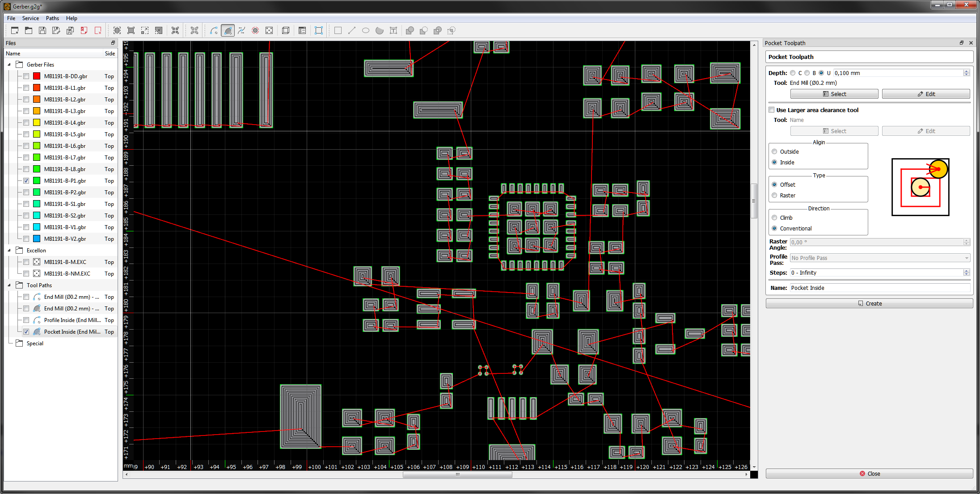The height and width of the screenshot is (494, 980).
Task: Open the Paths menu
Action: click(52, 18)
